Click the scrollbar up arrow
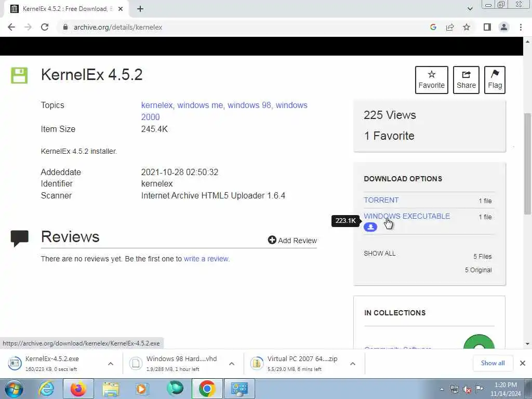The height and width of the screenshot is (399, 532). 527,42
